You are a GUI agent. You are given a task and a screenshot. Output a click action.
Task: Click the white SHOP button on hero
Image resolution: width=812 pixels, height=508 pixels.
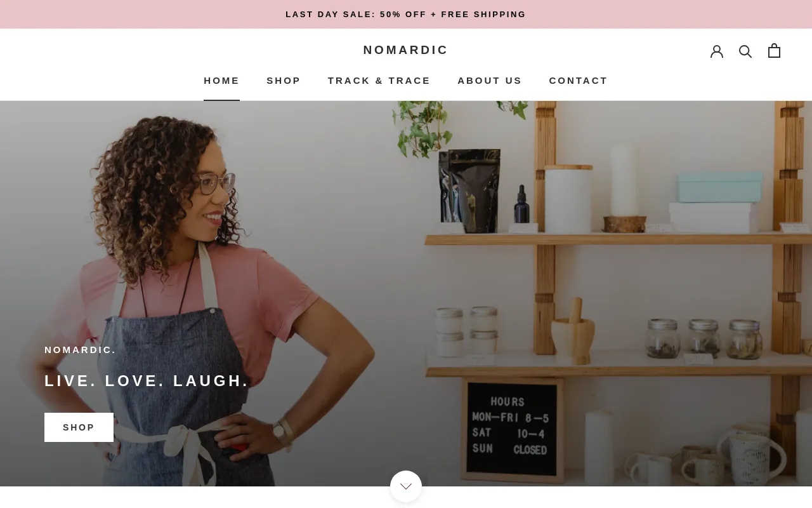click(x=79, y=427)
